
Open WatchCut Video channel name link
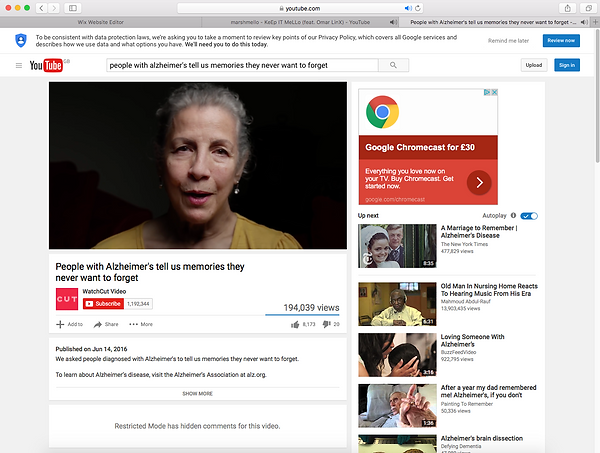(x=104, y=291)
